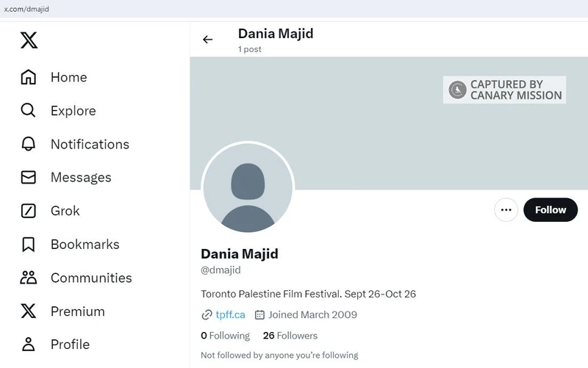This screenshot has height=368, width=588.
Task: Go back using the left arrow
Action: [207, 40]
